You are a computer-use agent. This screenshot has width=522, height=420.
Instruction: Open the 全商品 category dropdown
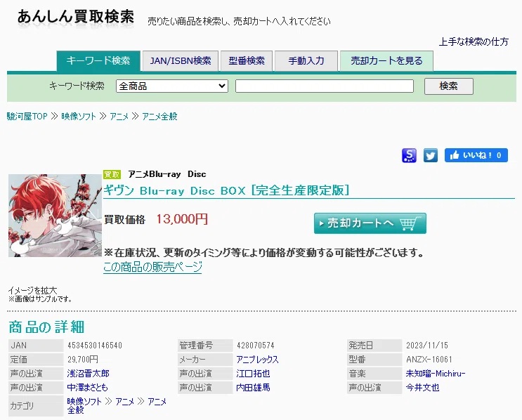pyautogui.click(x=172, y=86)
